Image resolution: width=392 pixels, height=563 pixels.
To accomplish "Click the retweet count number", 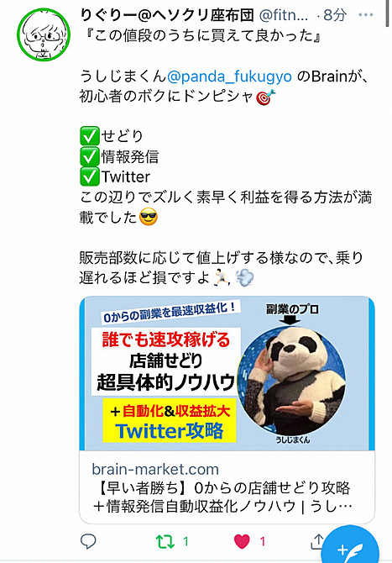I will (x=186, y=541).
